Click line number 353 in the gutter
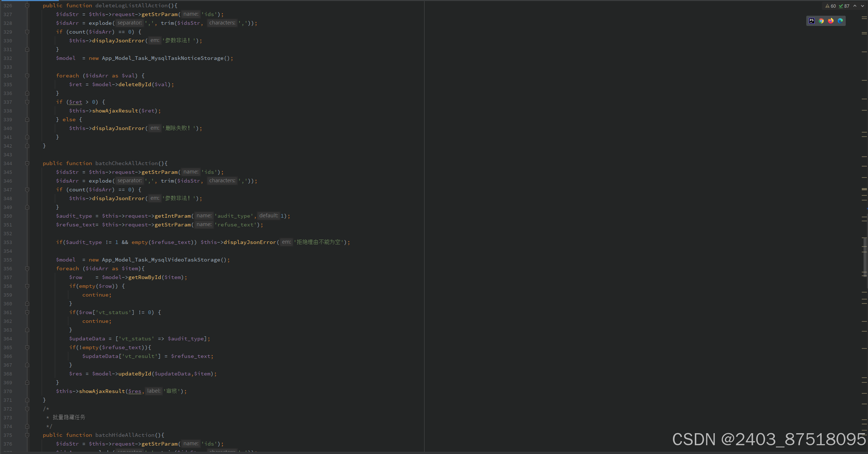This screenshot has height=454, width=868. coord(8,242)
